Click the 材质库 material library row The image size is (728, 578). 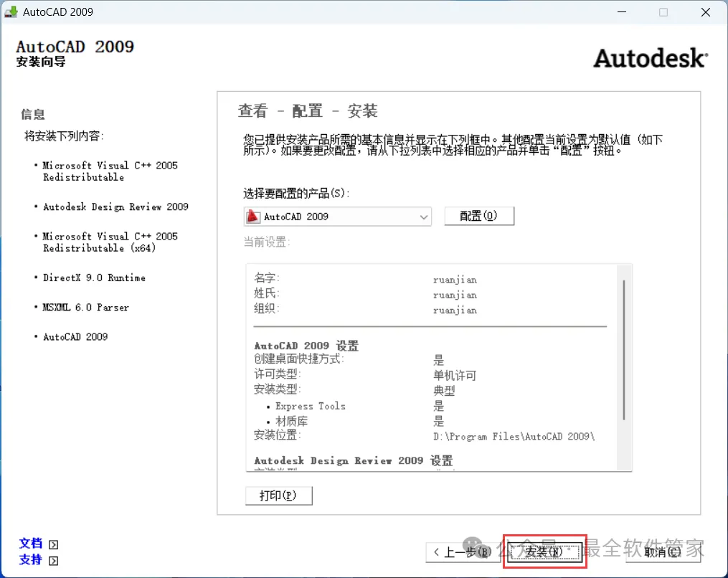[292, 421]
